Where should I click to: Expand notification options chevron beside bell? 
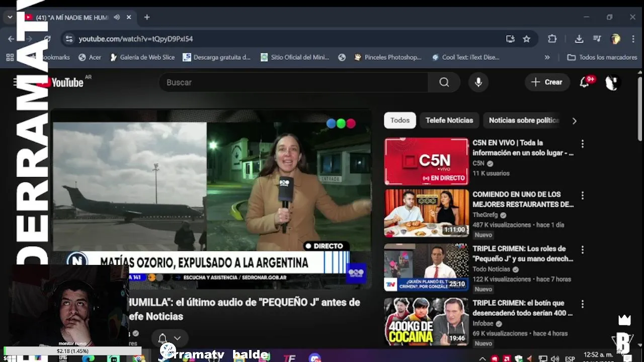177,338
